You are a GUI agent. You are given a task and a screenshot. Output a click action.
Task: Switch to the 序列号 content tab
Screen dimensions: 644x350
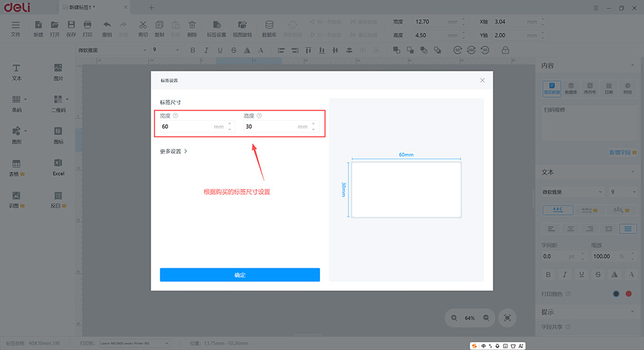click(x=590, y=88)
